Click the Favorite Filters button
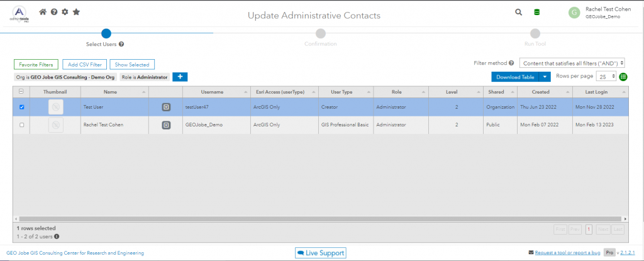The width and height of the screenshot is (644, 261). tap(36, 64)
